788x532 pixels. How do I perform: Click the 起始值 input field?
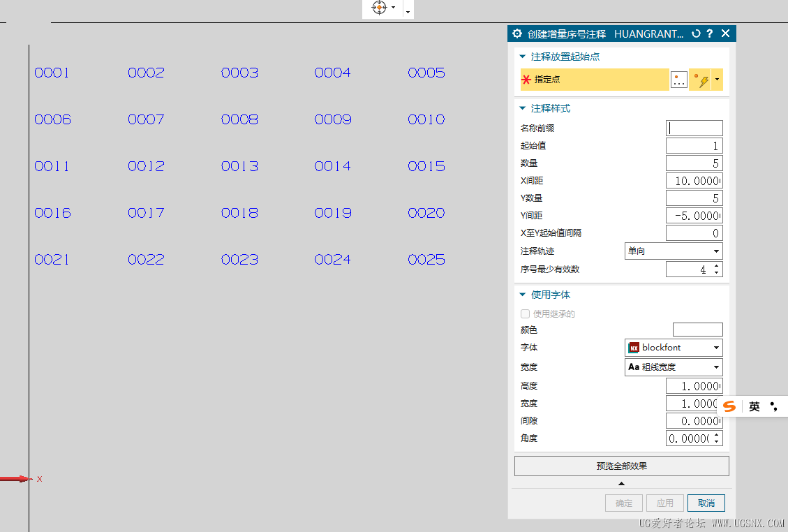[x=694, y=145]
